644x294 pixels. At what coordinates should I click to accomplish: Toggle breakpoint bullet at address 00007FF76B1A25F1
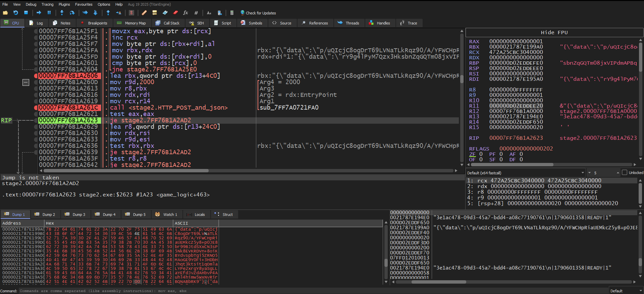pyautogui.click(x=36, y=31)
